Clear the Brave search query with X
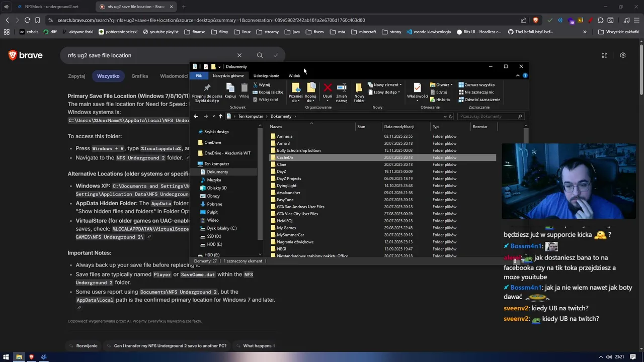The image size is (644, 362). tap(239, 55)
